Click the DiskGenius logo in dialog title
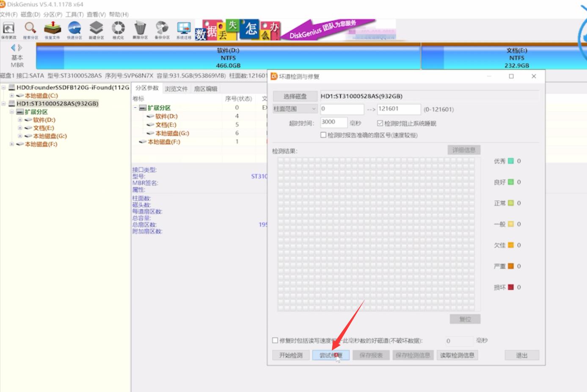 tap(274, 77)
